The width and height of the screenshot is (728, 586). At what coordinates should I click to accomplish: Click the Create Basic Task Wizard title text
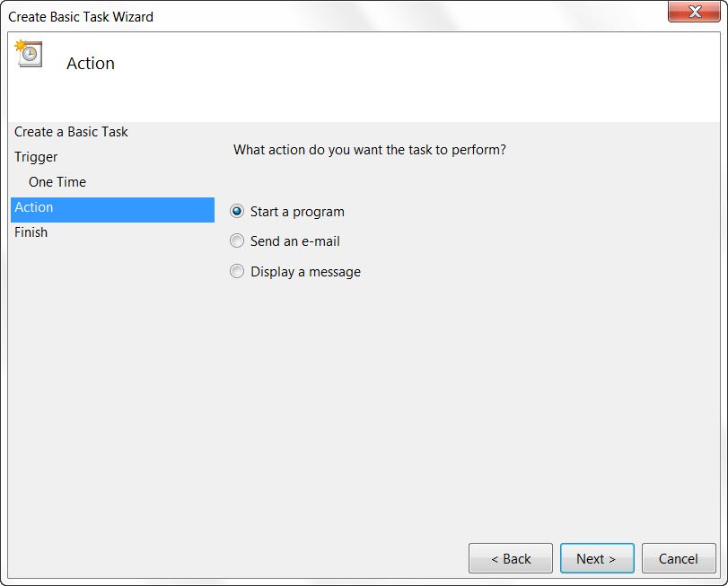point(81,17)
